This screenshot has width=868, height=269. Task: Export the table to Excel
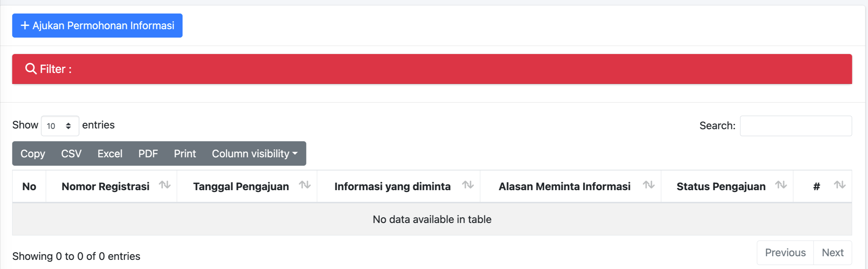coord(110,154)
